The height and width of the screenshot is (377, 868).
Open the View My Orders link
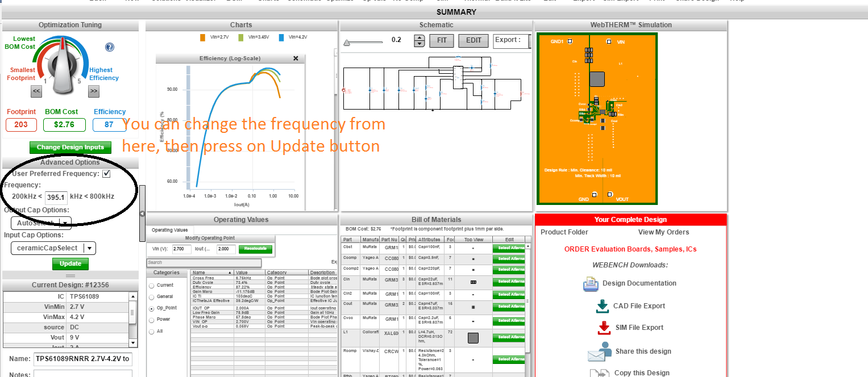pyautogui.click(x=663, y=232)
